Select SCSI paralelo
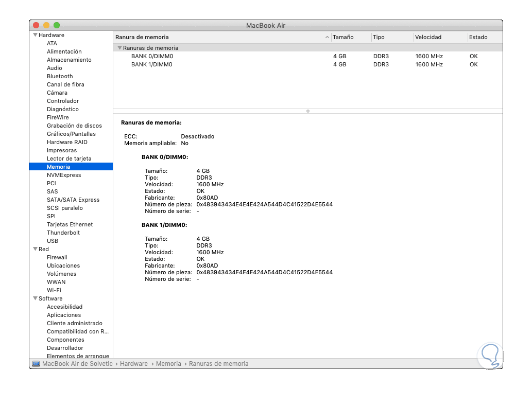Image resolution: width=532 pixels, height=407 pixels. 65,208
